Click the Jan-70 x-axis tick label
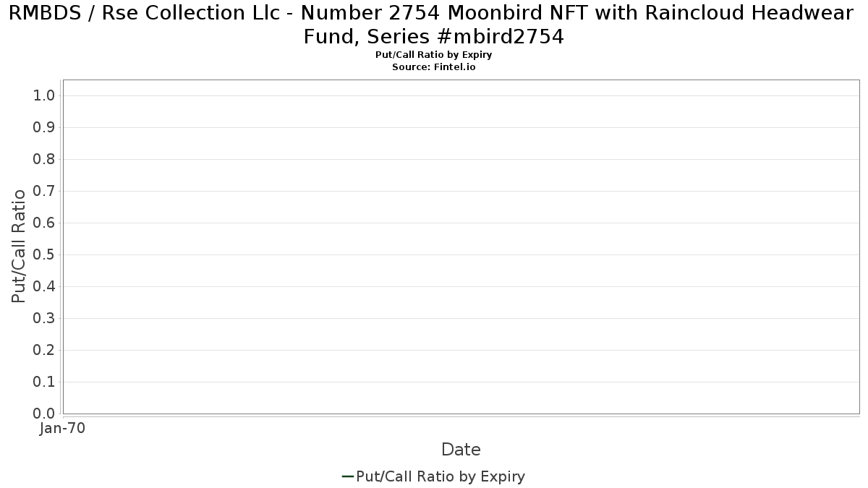Screen dimensions: 868x488 click(62, 428)
